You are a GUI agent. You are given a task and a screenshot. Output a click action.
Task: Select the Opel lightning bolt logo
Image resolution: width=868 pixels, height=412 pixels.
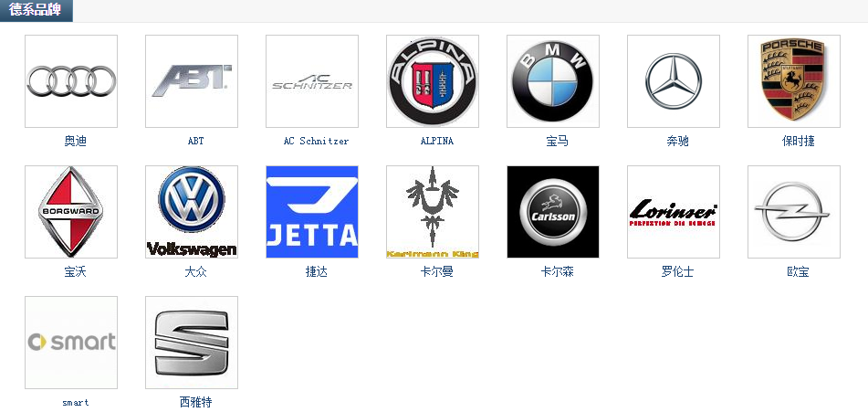click(x=794, y=212)
